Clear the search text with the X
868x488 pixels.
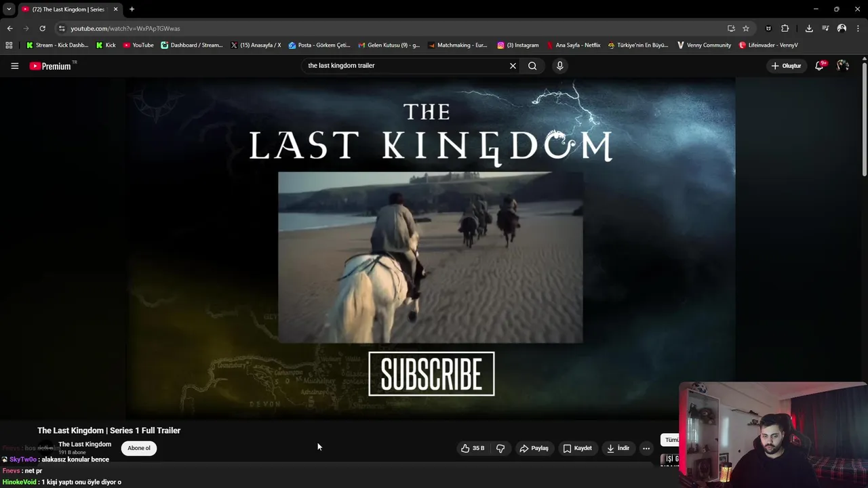coord(513,66)
